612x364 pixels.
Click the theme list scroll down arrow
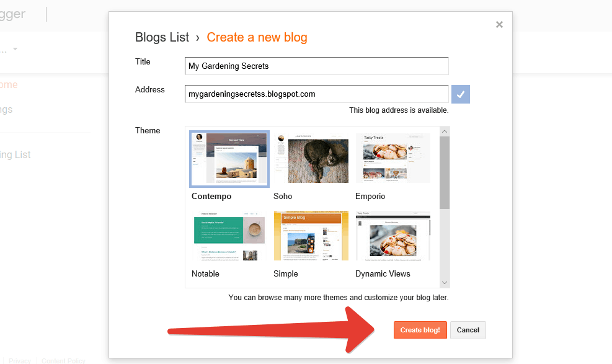point(445,283)
